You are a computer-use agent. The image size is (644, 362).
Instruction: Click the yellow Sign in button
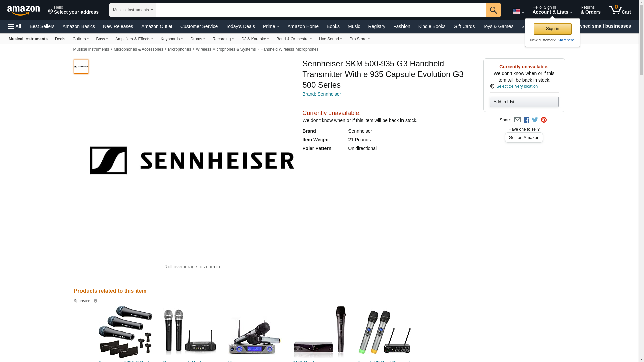[552, 29]
